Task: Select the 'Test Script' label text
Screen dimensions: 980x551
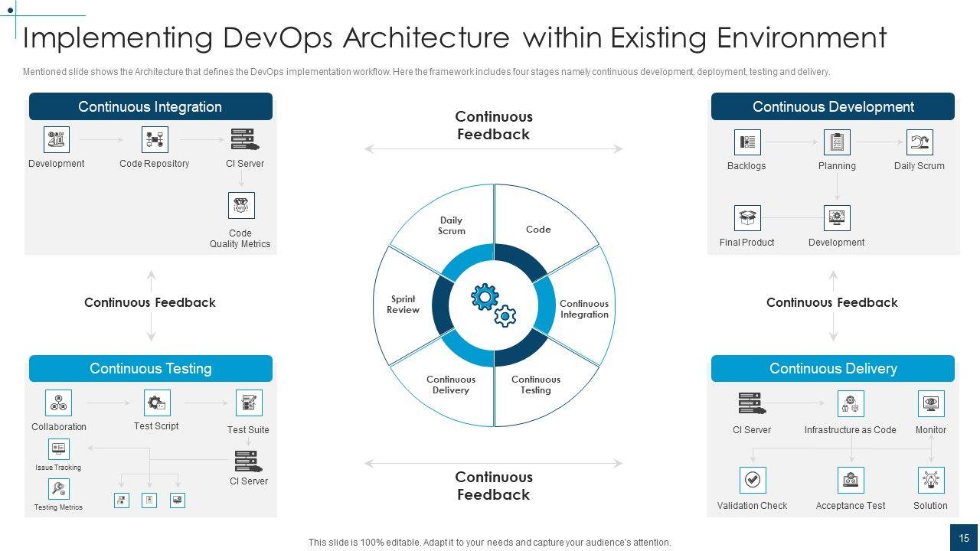Action: pos(156,426)
